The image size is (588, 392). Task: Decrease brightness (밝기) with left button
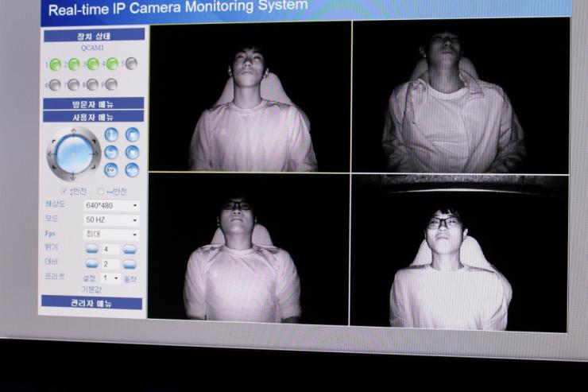click(x=92, y=249)
